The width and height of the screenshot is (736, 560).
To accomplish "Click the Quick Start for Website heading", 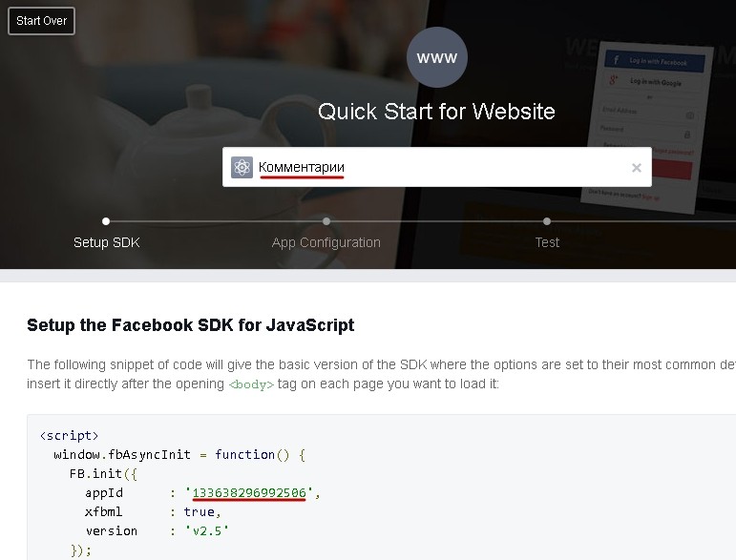I will 436,112.
